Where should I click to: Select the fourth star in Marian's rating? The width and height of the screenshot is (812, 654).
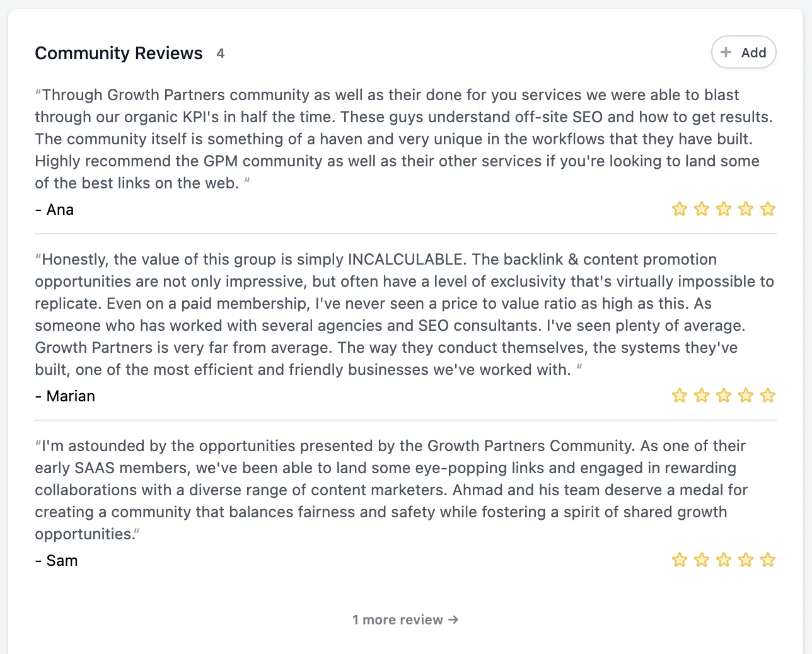(746, 396)
